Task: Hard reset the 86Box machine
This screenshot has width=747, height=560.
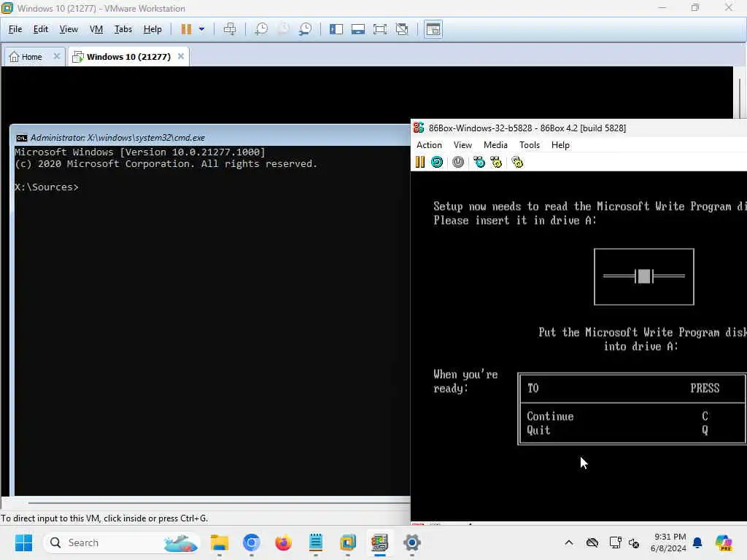Action: pos(437,162)
